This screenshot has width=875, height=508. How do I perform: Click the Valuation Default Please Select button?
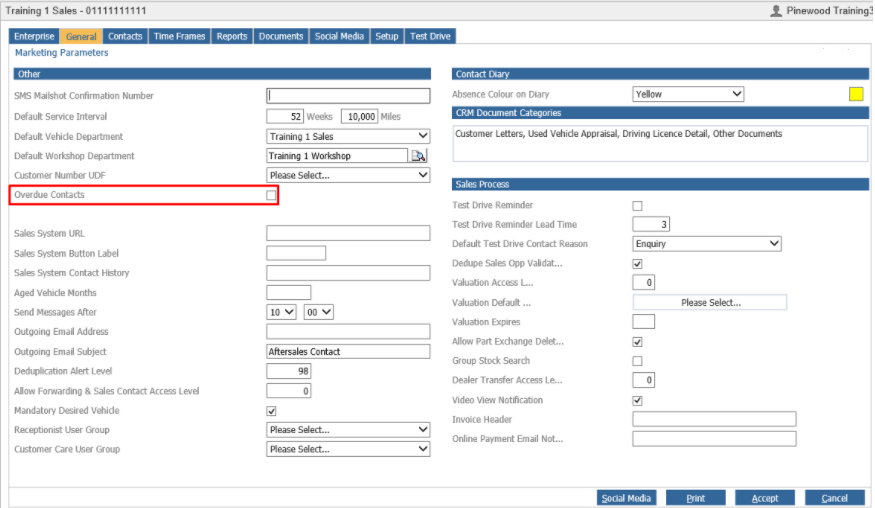pyautogui.click(x=710, y=303)
